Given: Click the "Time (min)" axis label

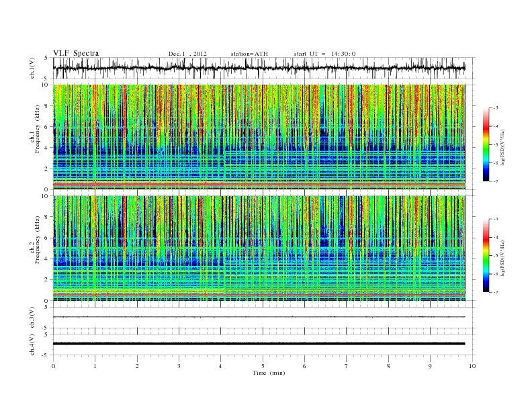Looking at the screenshot, I should coord(269,373).
